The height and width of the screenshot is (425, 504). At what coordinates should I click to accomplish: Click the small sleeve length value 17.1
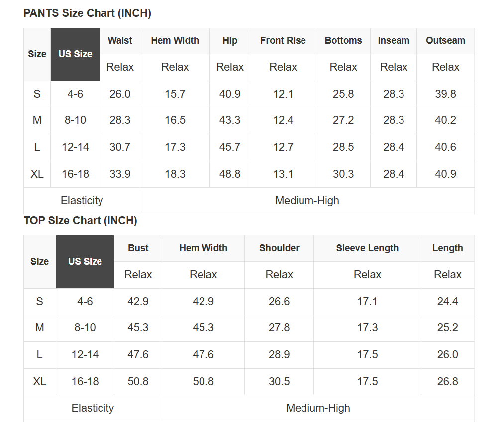click(367, 302)
